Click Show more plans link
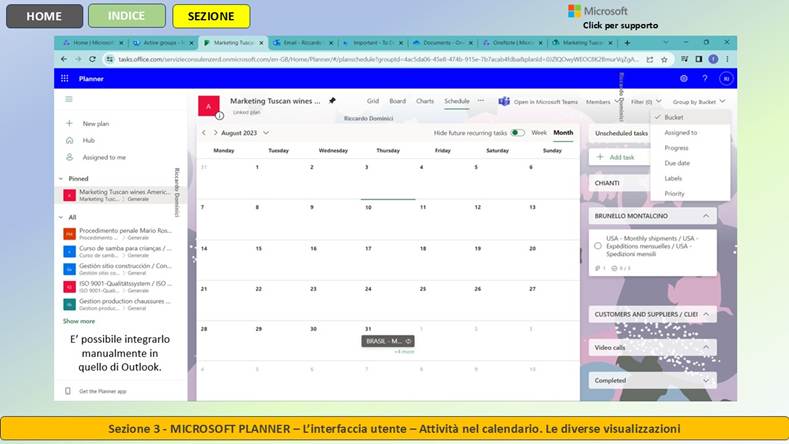The image size is (789, 444). pyautogui.click(x=78, y=321)
